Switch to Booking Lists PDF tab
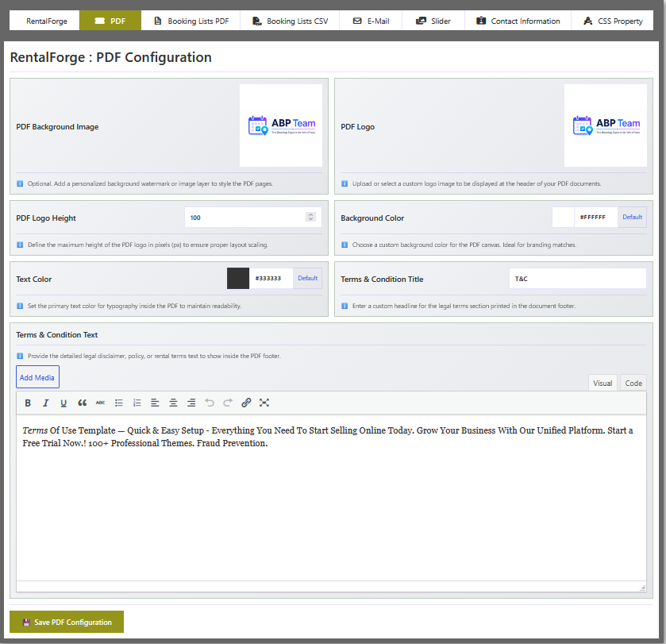This screenshot has height=644, width=666. (191, 21)
